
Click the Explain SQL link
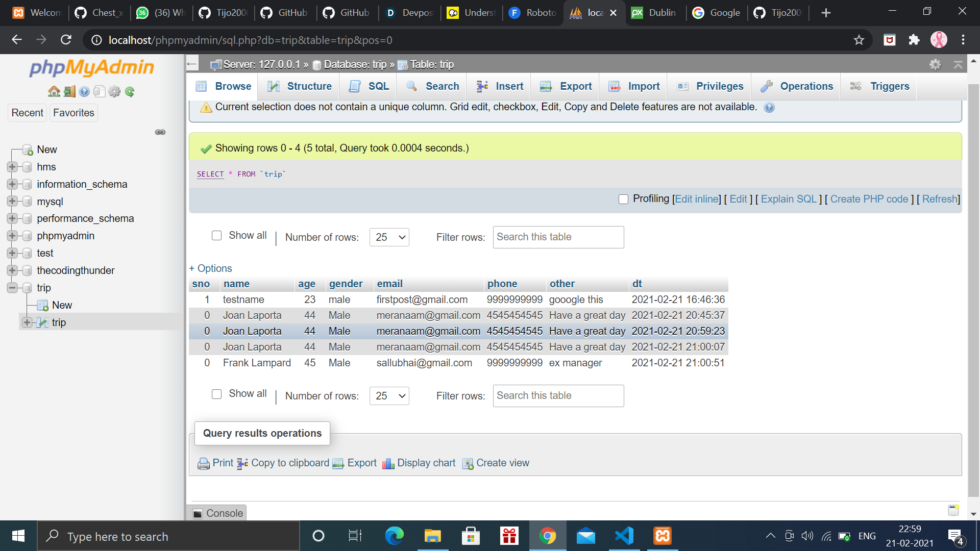[789, 199]
